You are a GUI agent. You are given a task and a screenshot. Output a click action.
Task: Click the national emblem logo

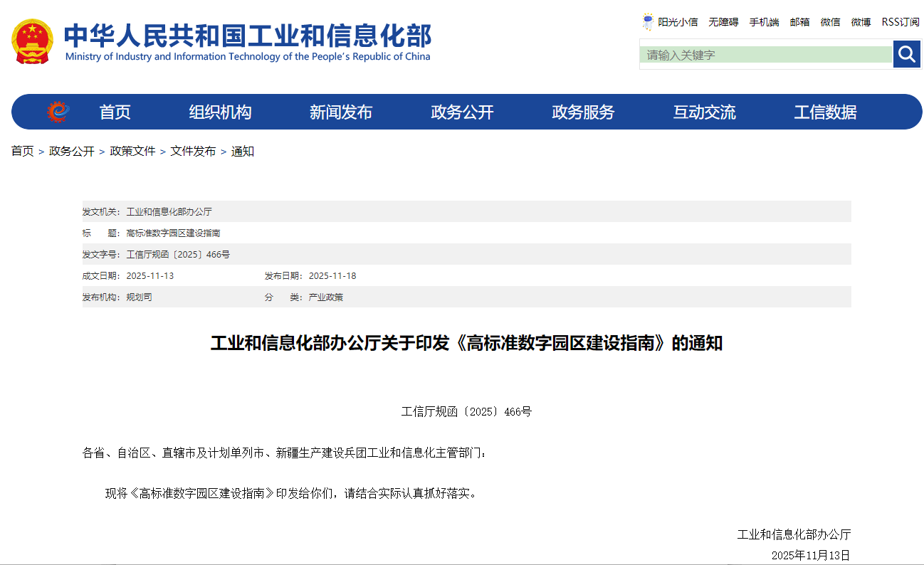pyautogui.click(x=32, y=41)
